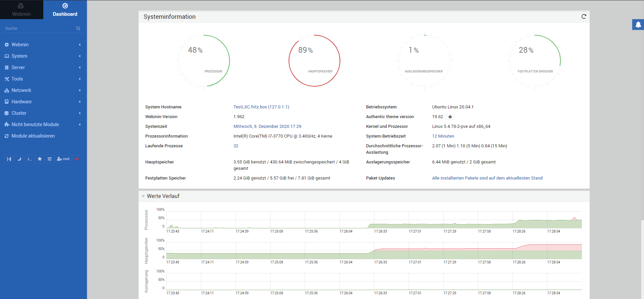Expand the Hardware category via its arrow
Viewport: 644px width, 299px height.
(80, 102)
